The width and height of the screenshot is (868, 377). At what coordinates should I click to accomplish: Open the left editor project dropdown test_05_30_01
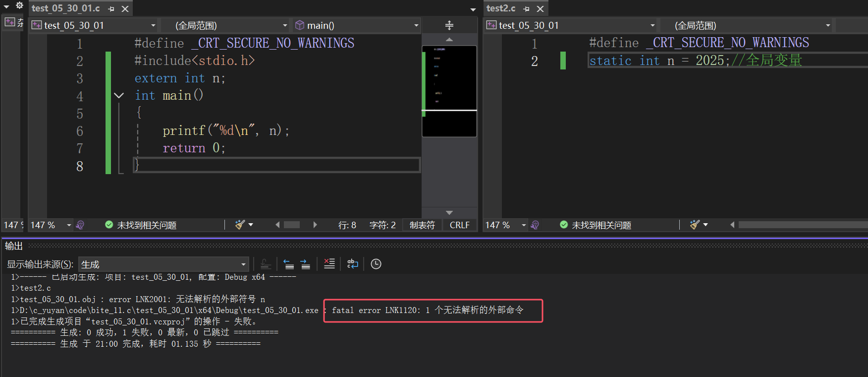(94, 25)
